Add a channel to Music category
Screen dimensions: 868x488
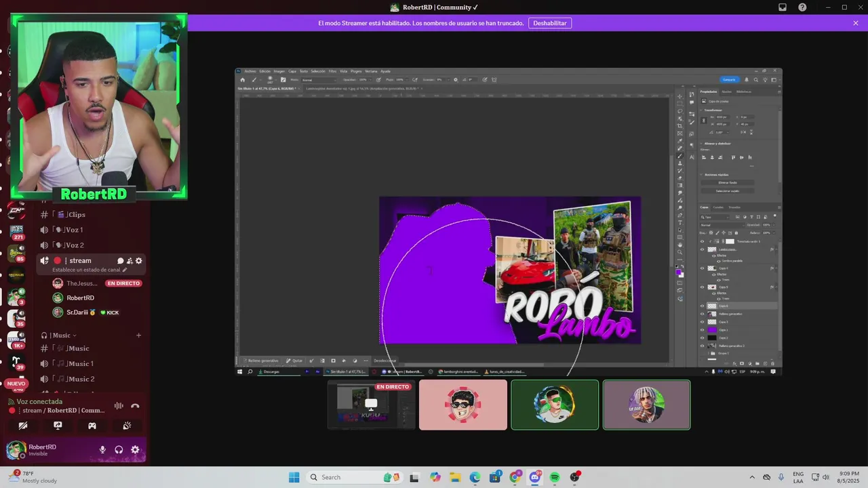click(138, 335)
